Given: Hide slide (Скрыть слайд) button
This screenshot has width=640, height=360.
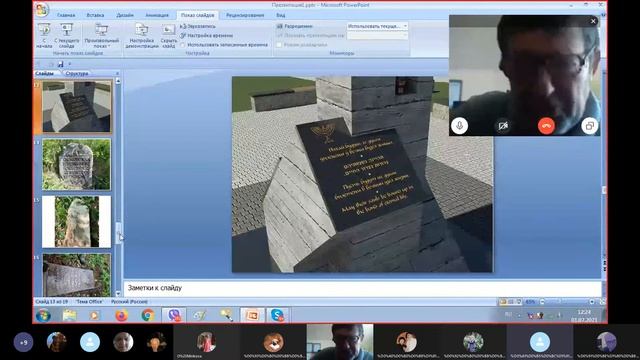Looking at the screenshot, I should pos(169,35).
